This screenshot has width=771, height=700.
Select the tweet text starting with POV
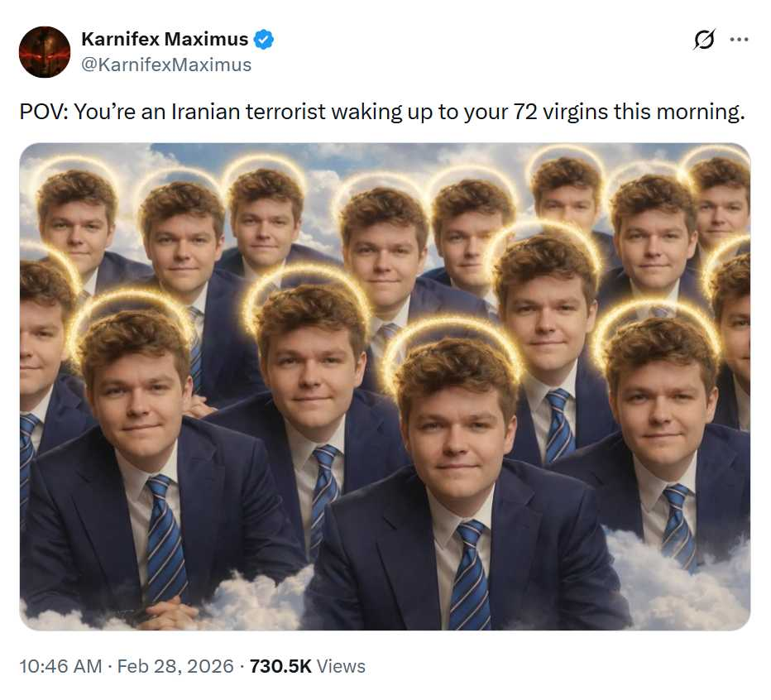(382, 112)
